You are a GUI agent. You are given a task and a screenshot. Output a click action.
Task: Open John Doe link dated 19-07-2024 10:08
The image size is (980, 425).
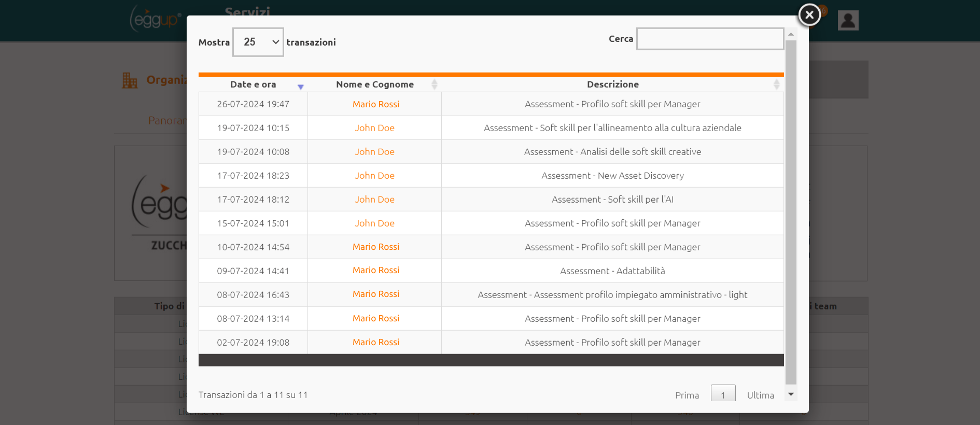[x=374, y=152]
